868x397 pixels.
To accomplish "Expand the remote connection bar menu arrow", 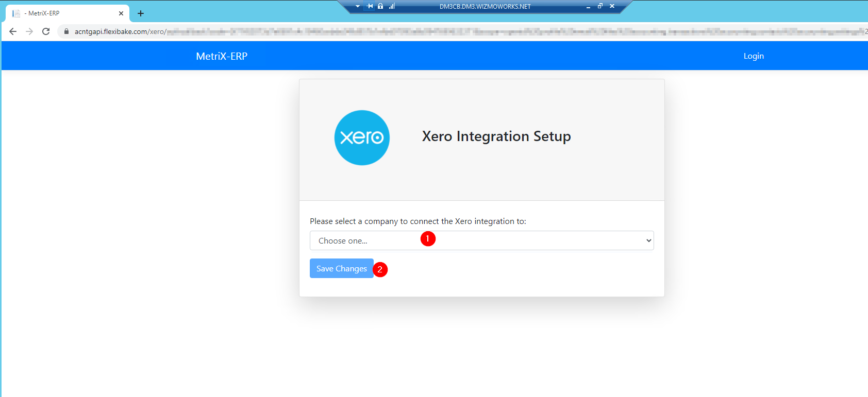I will click(x=358, y=6).
